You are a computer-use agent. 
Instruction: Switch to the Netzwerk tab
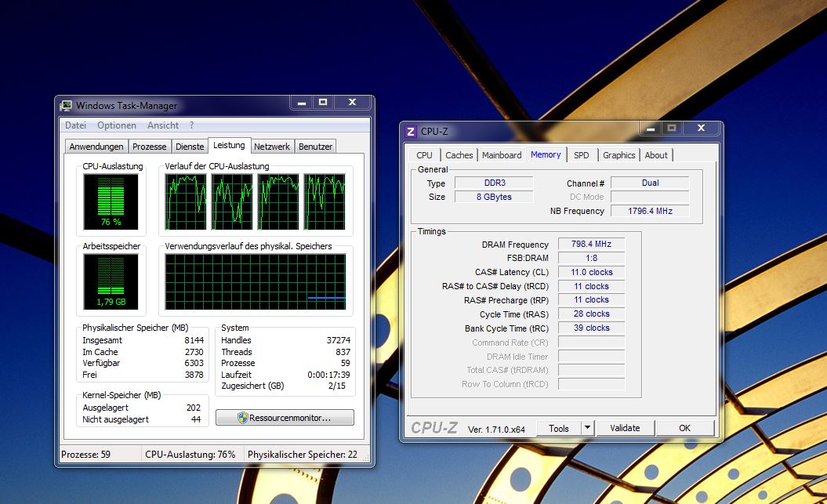(x=272, y=147)
